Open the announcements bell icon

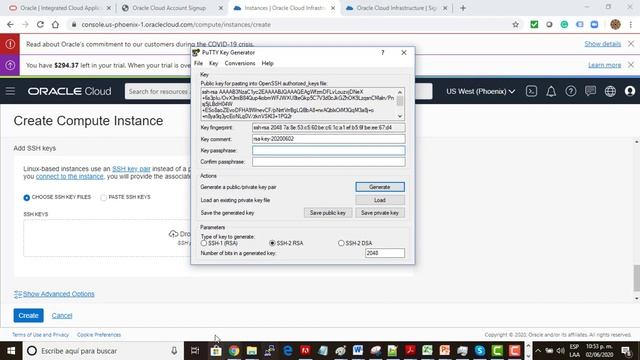[551, 91]
